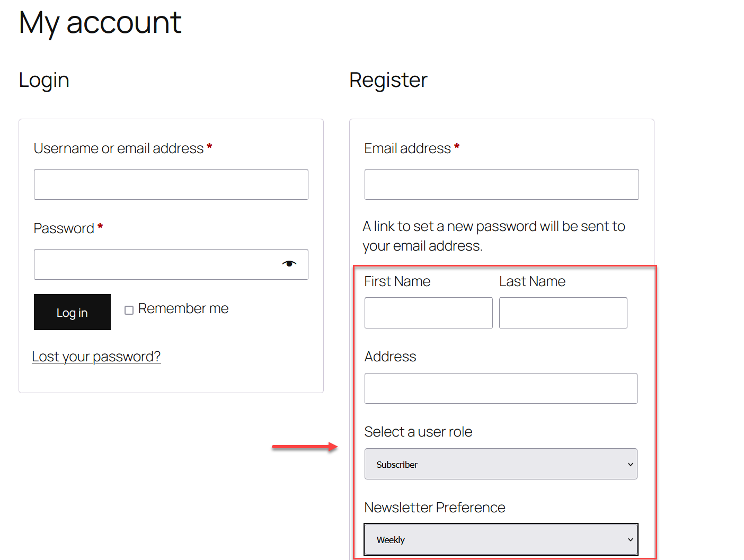744x560 pixels.
Task: Focus the Username or email address field
Action: (x=171, y=184)
